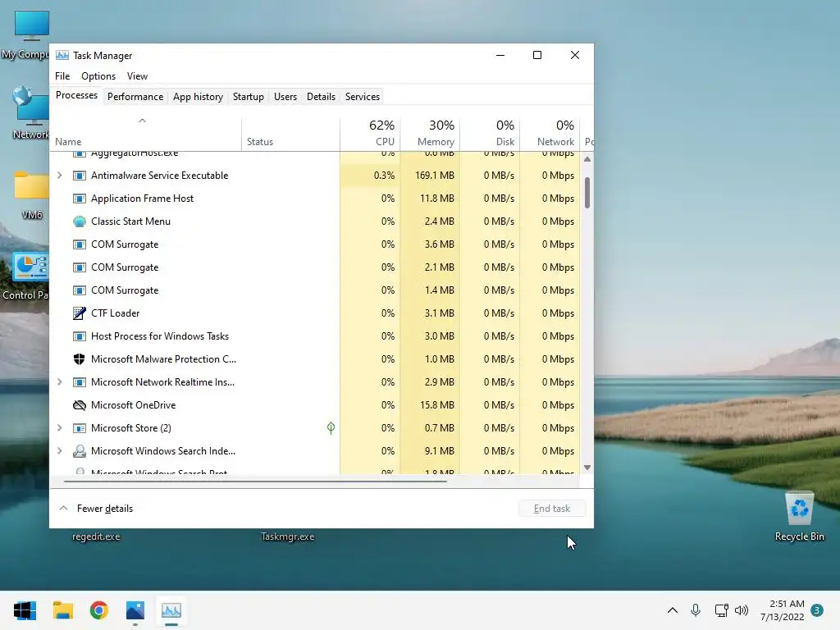Open File Explorer from the taskbar
The image size is (840, 630).
tap(62, 610)
